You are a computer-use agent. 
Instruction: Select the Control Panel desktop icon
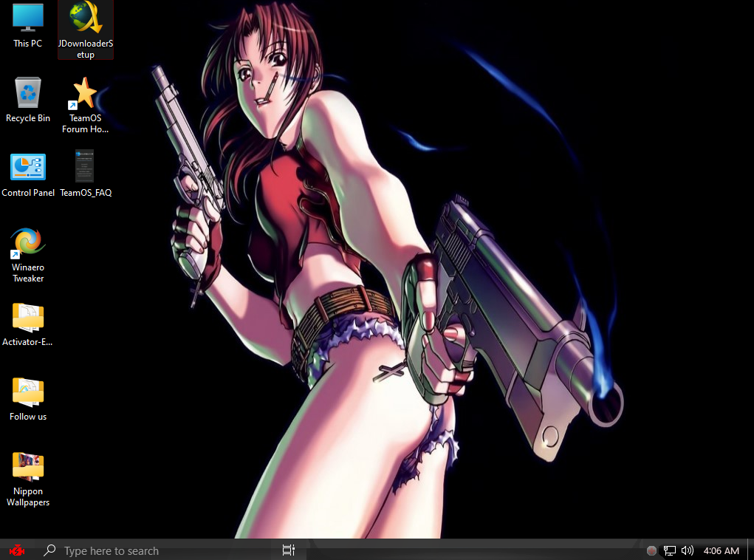pyautogui.click(x=28, y=166)
